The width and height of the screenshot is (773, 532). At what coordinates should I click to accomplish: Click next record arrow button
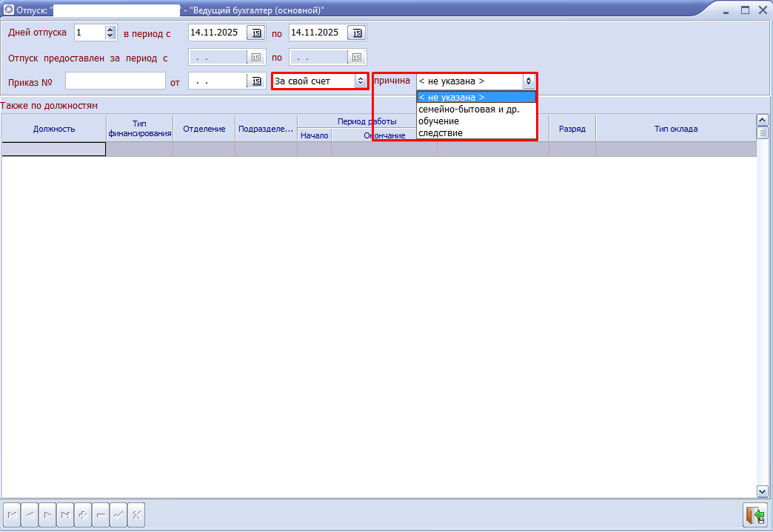click(x=47, y=514)
